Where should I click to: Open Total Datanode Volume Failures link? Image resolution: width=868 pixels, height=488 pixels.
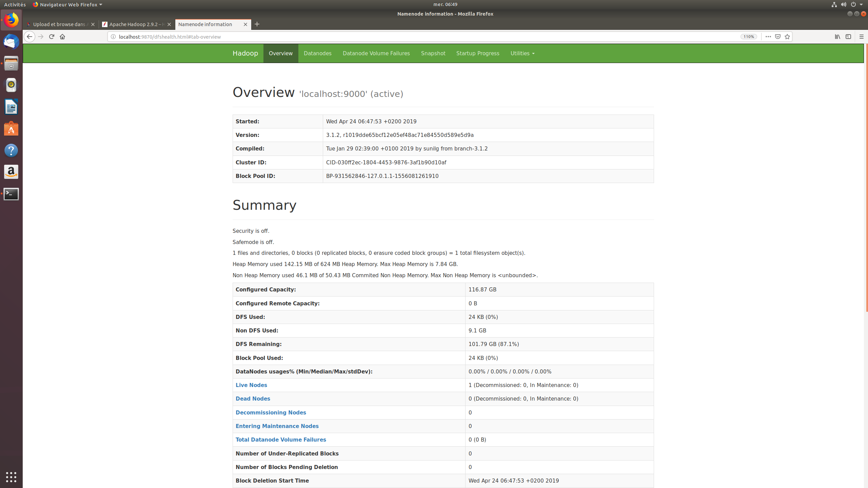pyautogui.click(x=281, y=440)
